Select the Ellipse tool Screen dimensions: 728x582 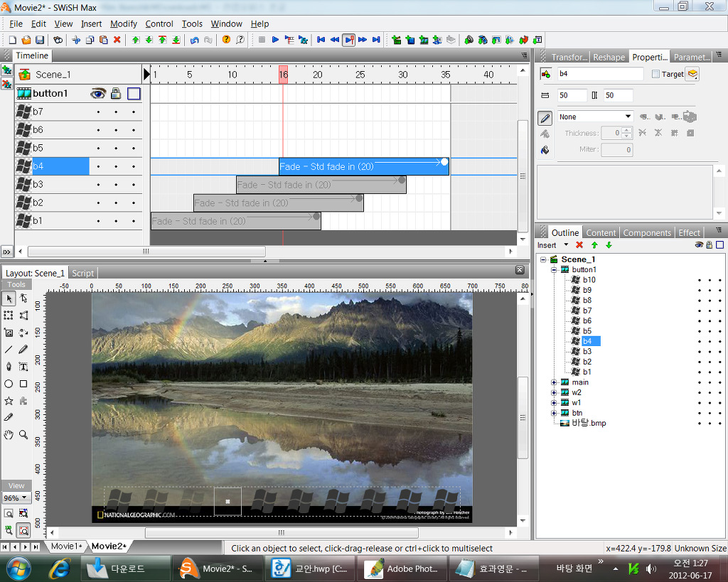(x=9, y=384)
